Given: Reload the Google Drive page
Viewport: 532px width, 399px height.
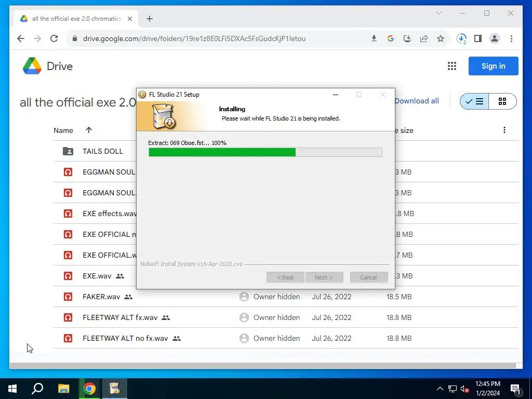Looking at the screenshot, I should tap(54, 38).
